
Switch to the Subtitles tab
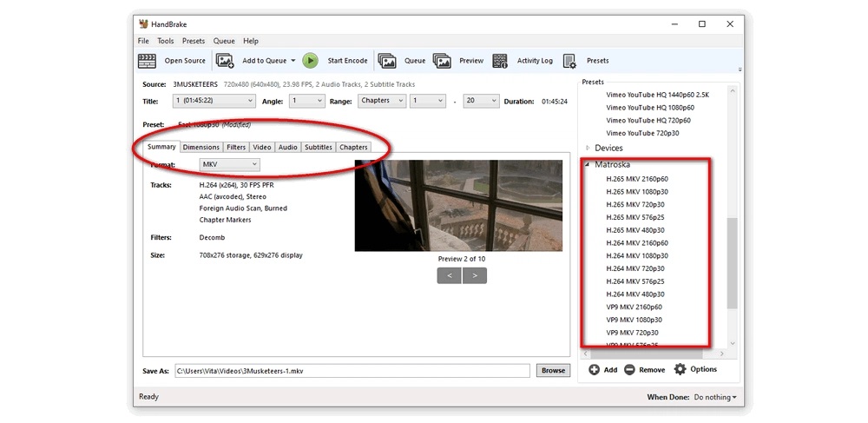pos(319,148)
